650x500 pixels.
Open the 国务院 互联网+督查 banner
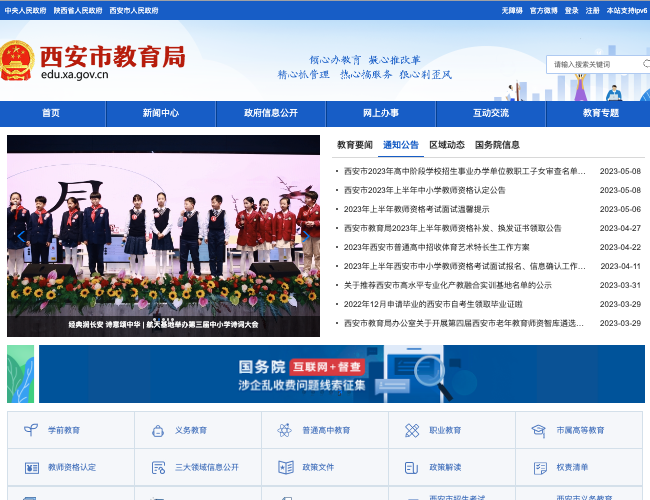point(341,374)
